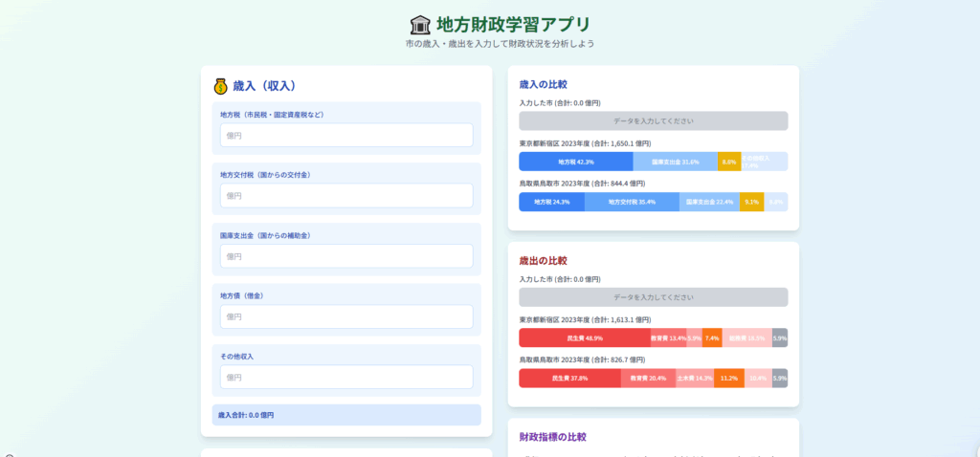Select the 国庫支出金 input field
Screen dimensions: 980x457
point(345,256)
